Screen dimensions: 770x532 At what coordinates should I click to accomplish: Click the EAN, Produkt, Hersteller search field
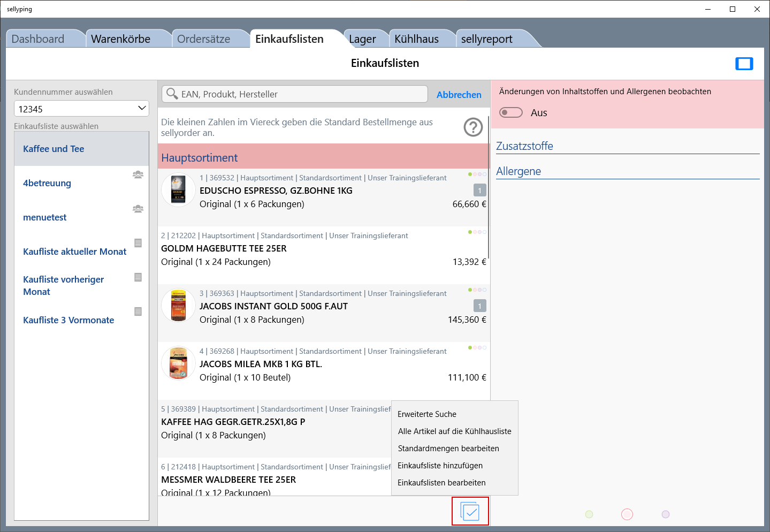(300, 94)
